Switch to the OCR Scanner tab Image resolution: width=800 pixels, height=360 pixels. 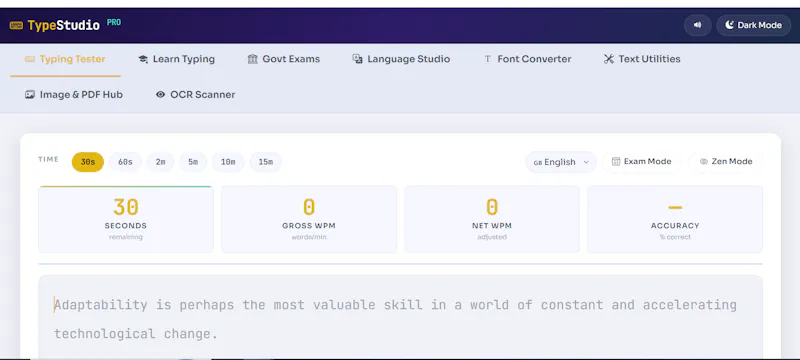click(x=195, y=95)
